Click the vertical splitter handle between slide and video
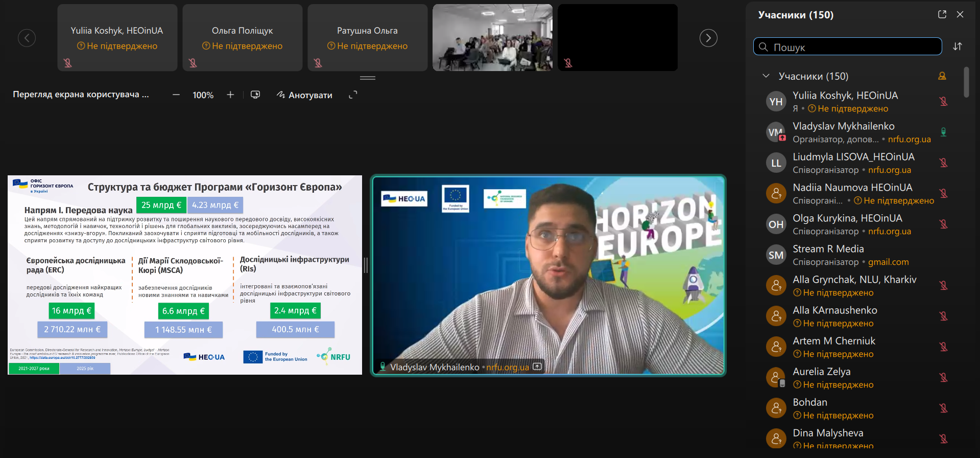The height and width of the screenshot is (458, 980). click(x=366, y=265)
